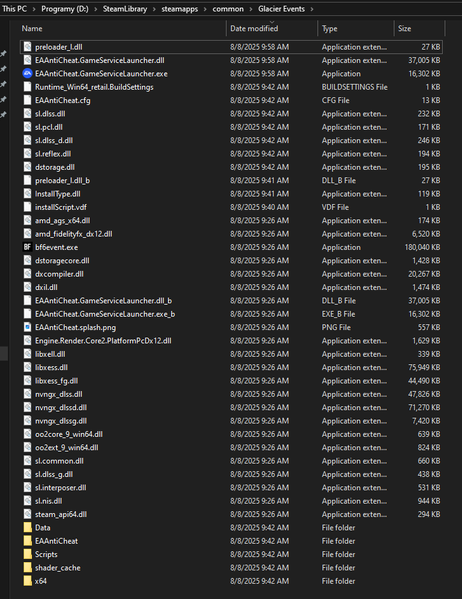462x599 pixels.
Task: Select the EAAntiCheat.splash.png image icon
Action: [27, 327]
